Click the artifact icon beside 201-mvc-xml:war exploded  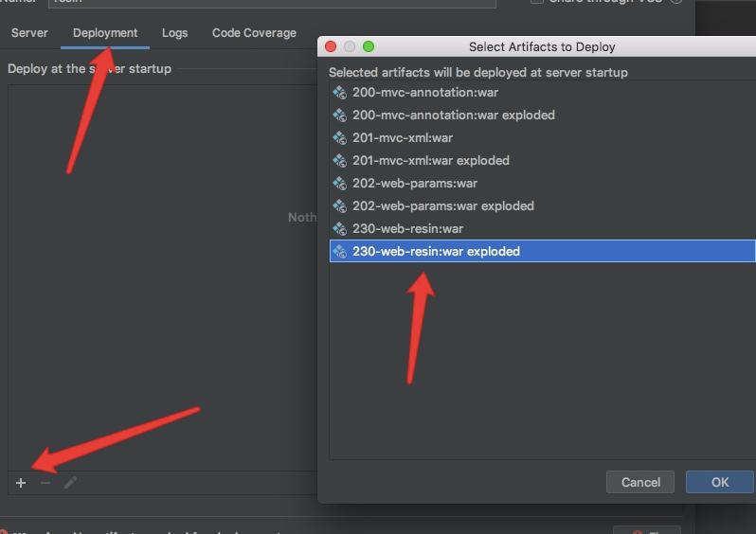click(x=340, y=161)
